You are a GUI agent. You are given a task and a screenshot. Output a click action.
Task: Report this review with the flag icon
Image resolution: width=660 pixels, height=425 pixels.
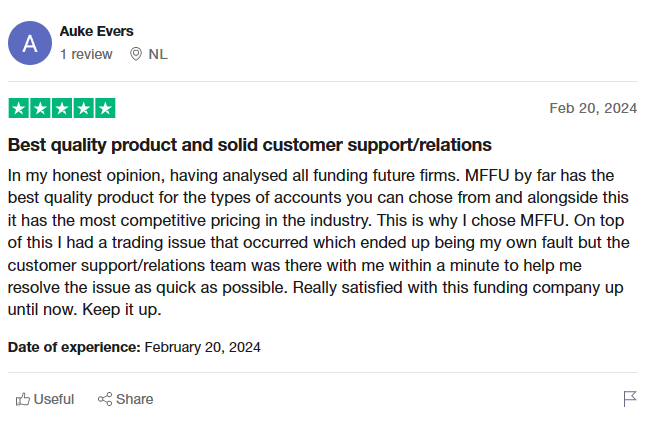[630, 398]
